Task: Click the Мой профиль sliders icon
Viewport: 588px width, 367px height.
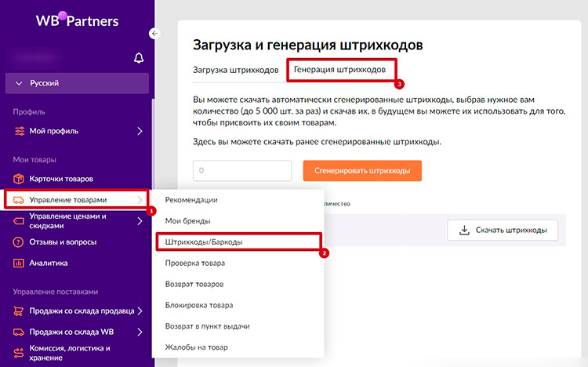Action: tap(18, 131)
